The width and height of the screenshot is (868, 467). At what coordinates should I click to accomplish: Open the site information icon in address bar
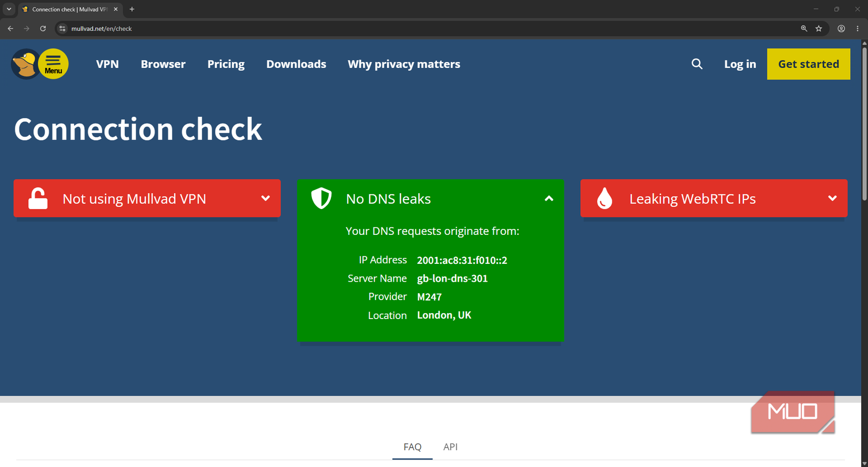pyautogui.click(x=62, y=28)
